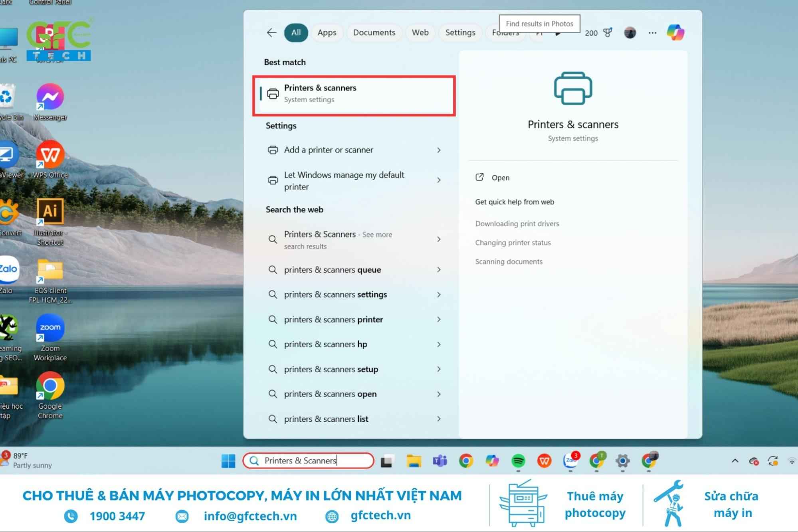The height and width of the screenshot is (532, 798).
Task: Click the taskbar search box
Action: (x=308, y=461)
